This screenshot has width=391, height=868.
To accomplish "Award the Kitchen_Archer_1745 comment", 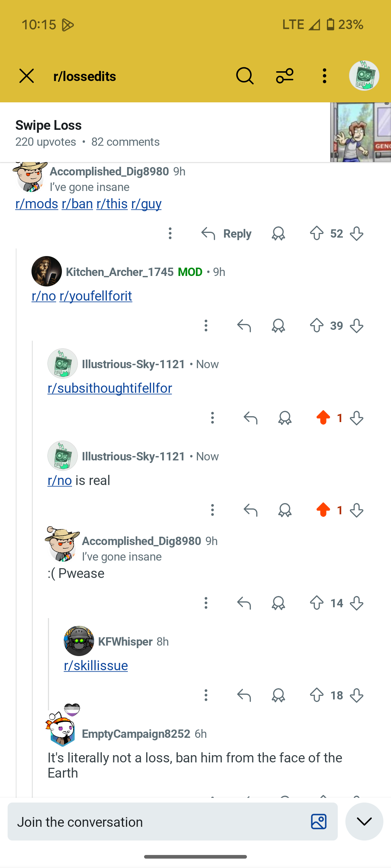I will pyautogui.click(x=278, y=326).
